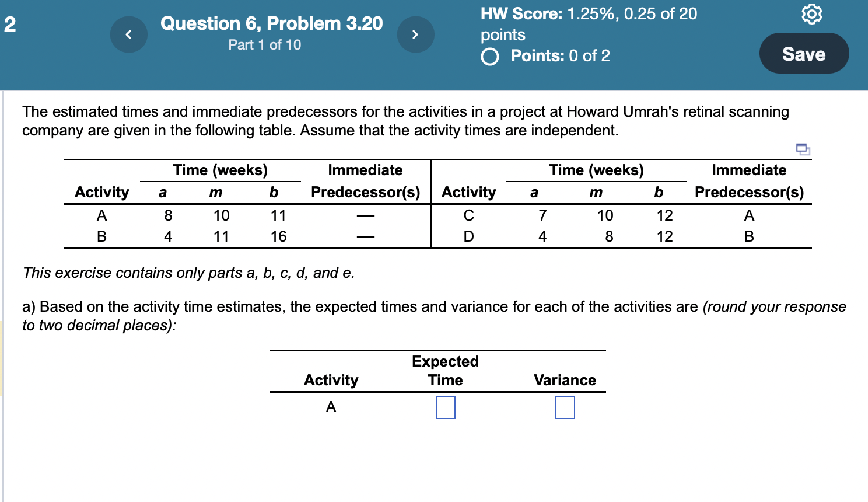Click the Expected Time answer box for Activity A
This screenshot has width=868, height=502.
445,407
